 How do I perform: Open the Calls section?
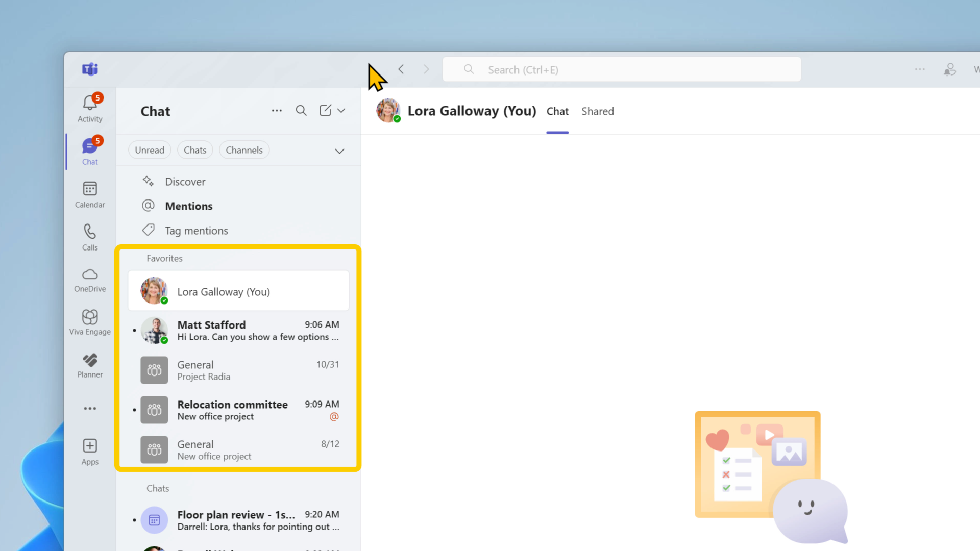(89, 236)
